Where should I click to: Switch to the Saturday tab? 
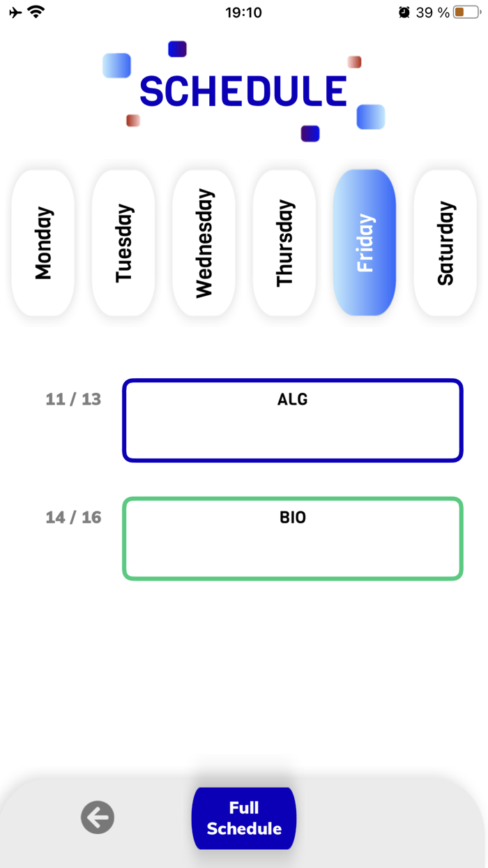tap(445, 242)
